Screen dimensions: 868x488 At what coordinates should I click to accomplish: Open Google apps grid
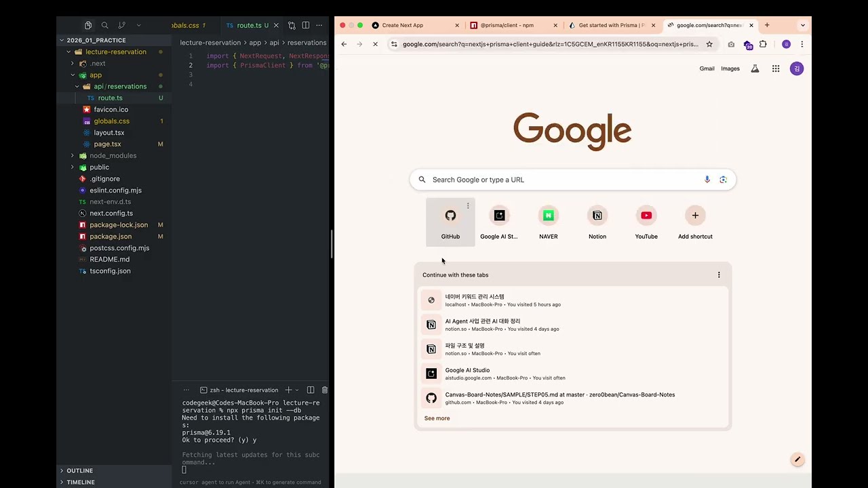776,68
